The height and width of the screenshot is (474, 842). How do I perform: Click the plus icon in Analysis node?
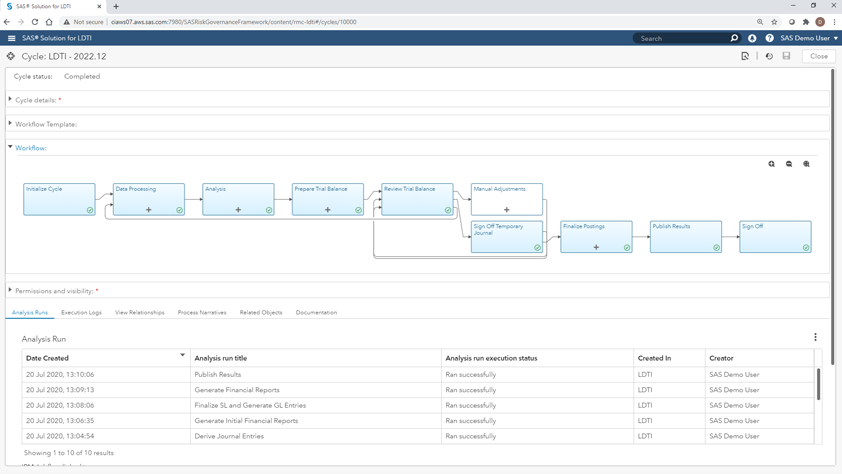click(238, 210)
